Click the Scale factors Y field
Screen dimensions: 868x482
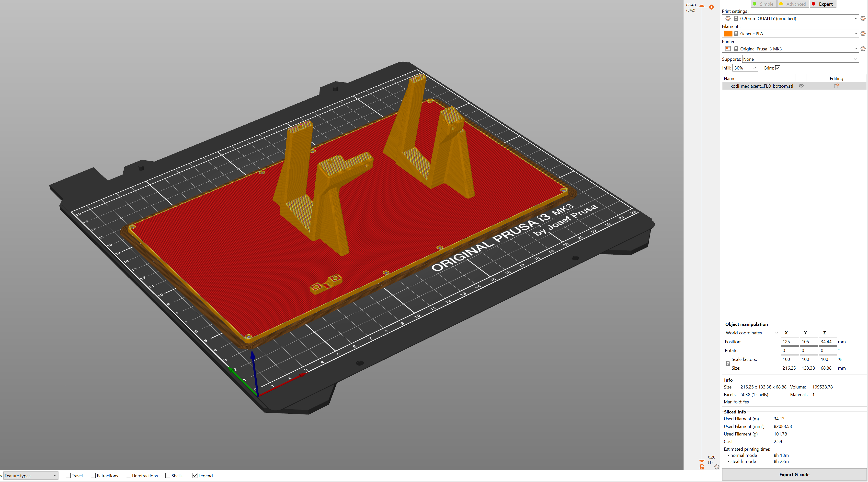(x=808, y=359)
